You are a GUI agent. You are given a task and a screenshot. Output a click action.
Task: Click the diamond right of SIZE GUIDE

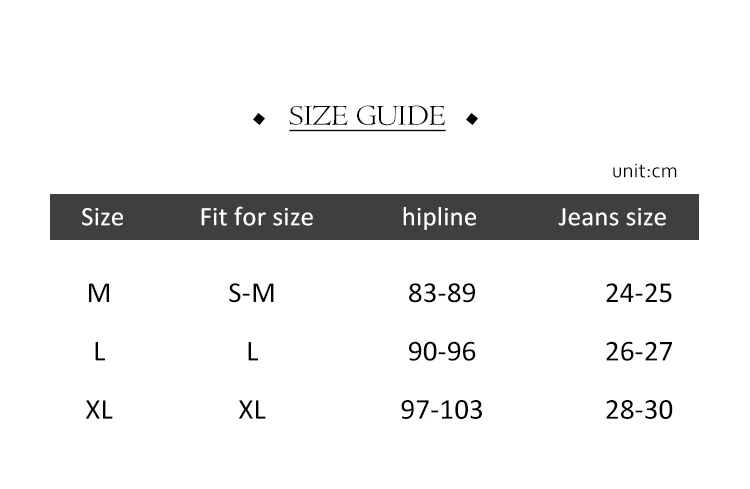pyautogui.click(x=472, y=119)
